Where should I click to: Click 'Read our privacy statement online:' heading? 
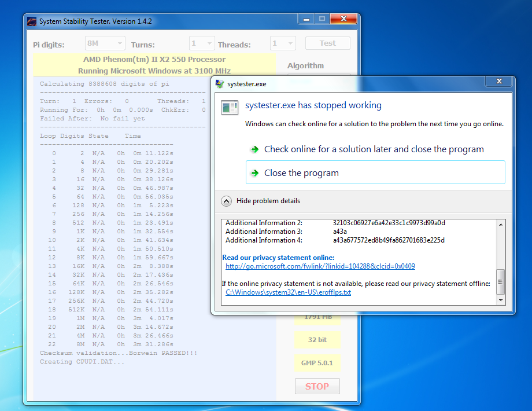pyautogui.click(x=278, y=258)
